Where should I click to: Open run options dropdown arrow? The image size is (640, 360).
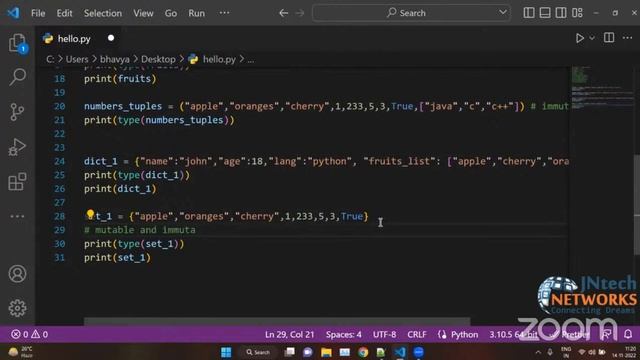(592, 38)
